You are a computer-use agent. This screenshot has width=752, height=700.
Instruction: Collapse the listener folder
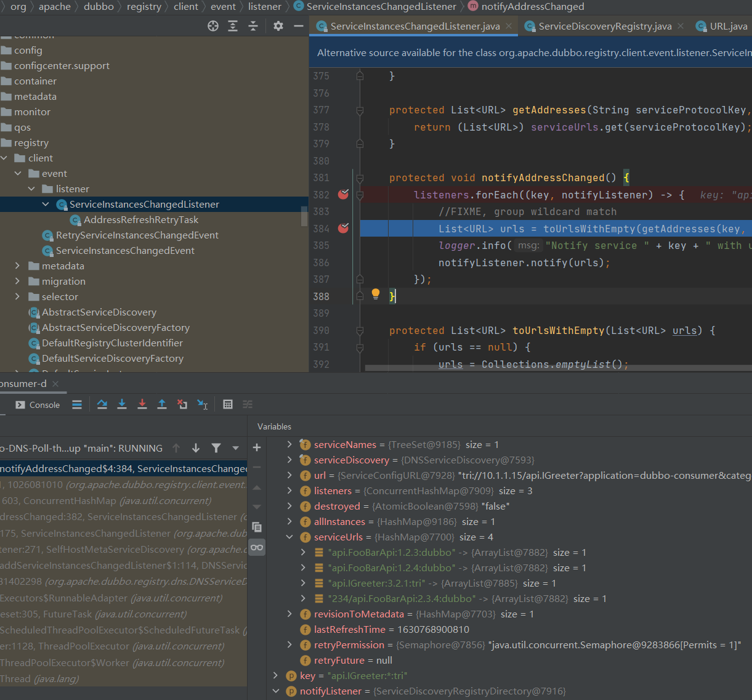point(31,189)
